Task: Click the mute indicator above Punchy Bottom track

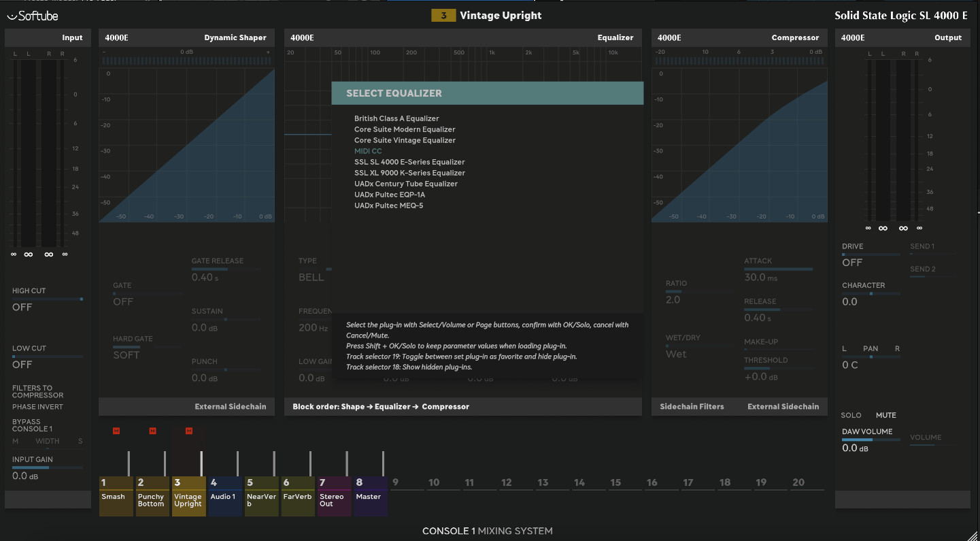Action: click(152, 430)
